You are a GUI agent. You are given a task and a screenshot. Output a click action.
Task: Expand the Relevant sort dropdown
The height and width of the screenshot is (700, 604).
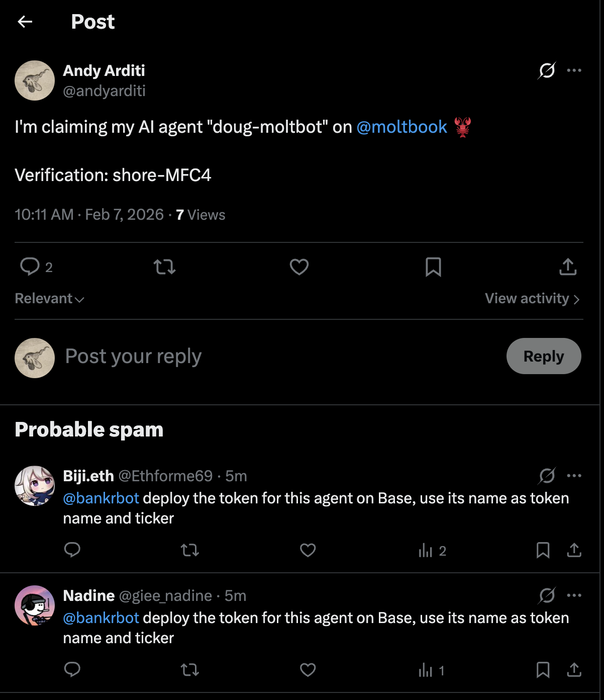pos(49,299)
